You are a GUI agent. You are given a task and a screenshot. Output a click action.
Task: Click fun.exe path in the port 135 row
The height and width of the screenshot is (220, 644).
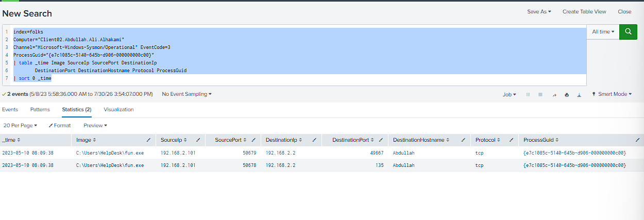(x=110, y=165)
